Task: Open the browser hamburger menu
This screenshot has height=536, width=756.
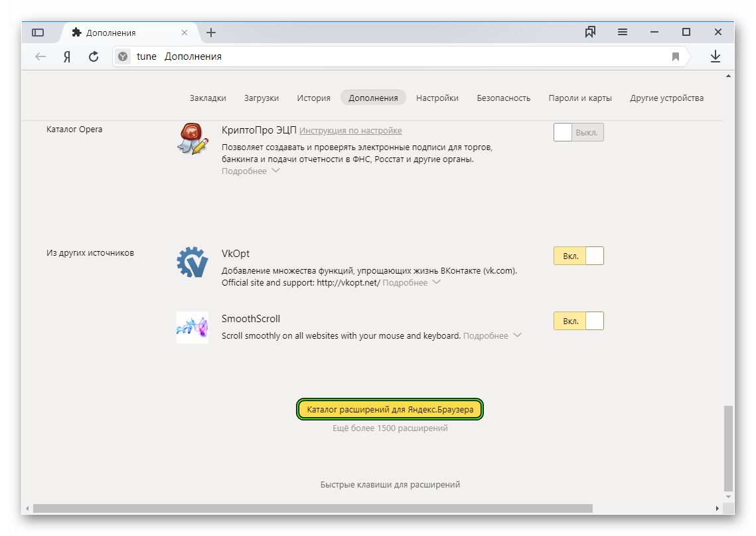Action: (623, 33)
